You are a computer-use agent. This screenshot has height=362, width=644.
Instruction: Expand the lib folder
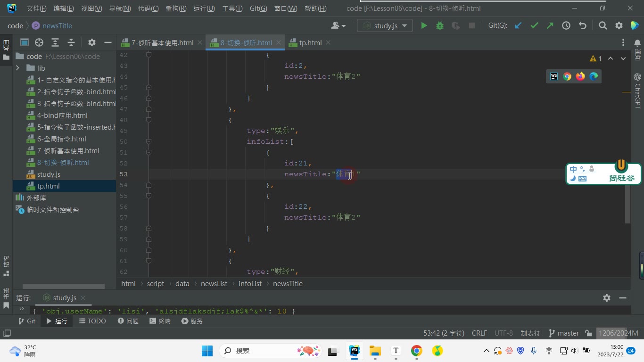click(x=17, y=68)
